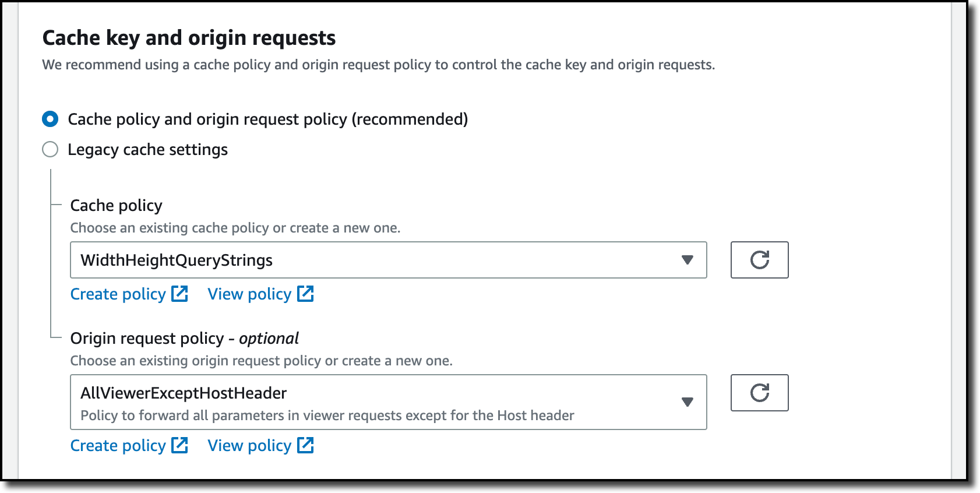This screenshot has width=980, height=493.
Task: Select the recommended cache policy radio button
Action: coord(50,119)
